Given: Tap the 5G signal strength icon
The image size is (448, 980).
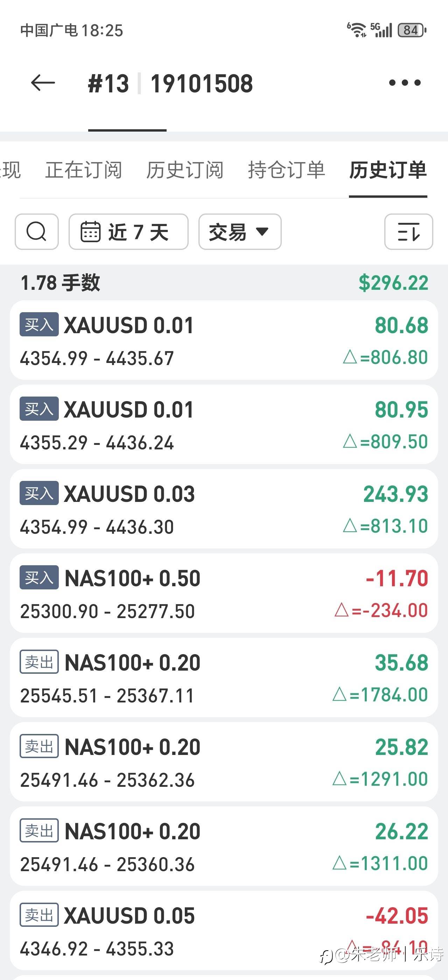Looking at the screenshot, I should (381, 30).
